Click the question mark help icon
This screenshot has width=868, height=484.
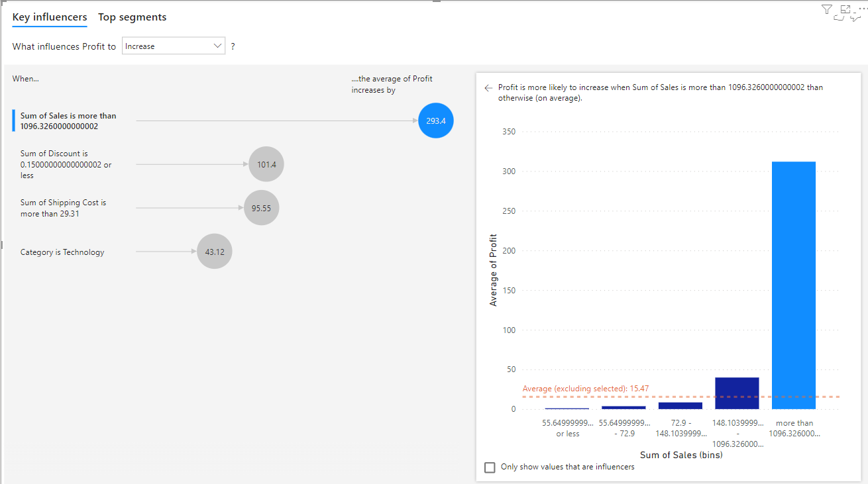233,46
